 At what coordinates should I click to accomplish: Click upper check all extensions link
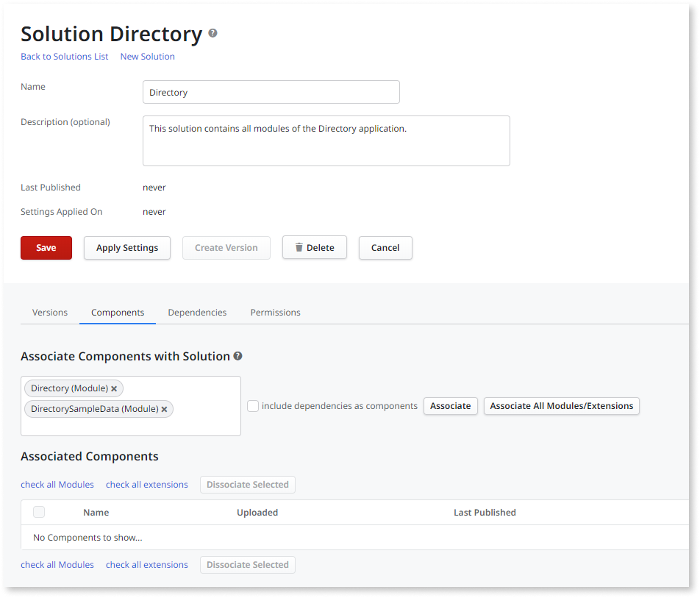(x=146, y=485)
